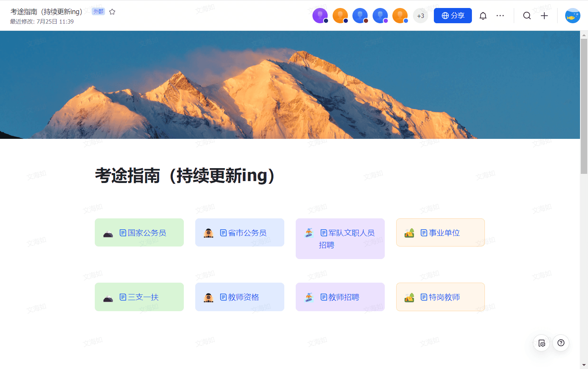Click the doc icon before 国家公务员

tap(123, 233)
